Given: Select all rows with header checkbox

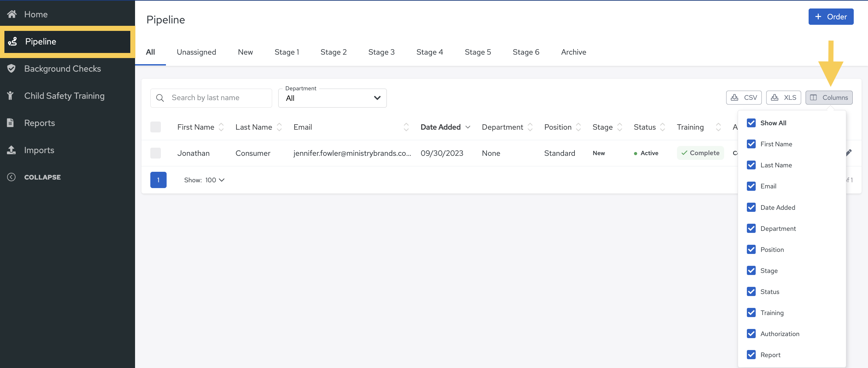Looking at the screenshot, I should pyautogui.click(x=155, y=127).
